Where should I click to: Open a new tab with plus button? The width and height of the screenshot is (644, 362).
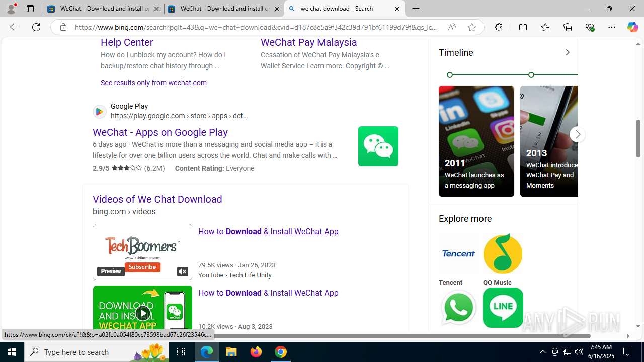tap(416, 9)
